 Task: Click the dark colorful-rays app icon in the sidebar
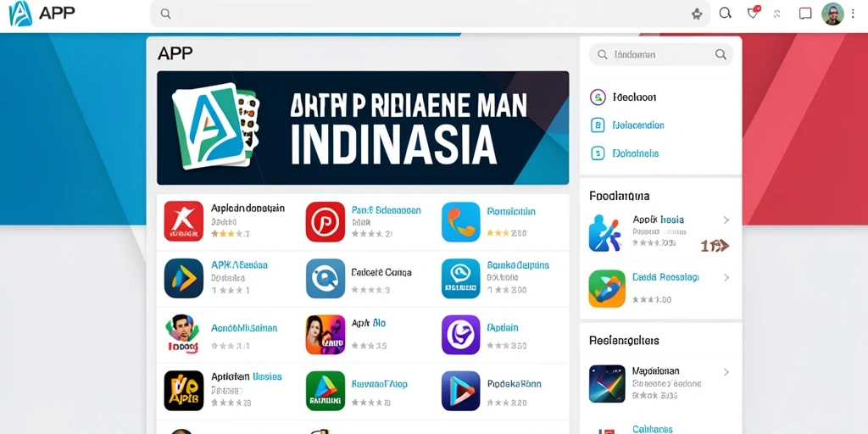click(607, 384)
